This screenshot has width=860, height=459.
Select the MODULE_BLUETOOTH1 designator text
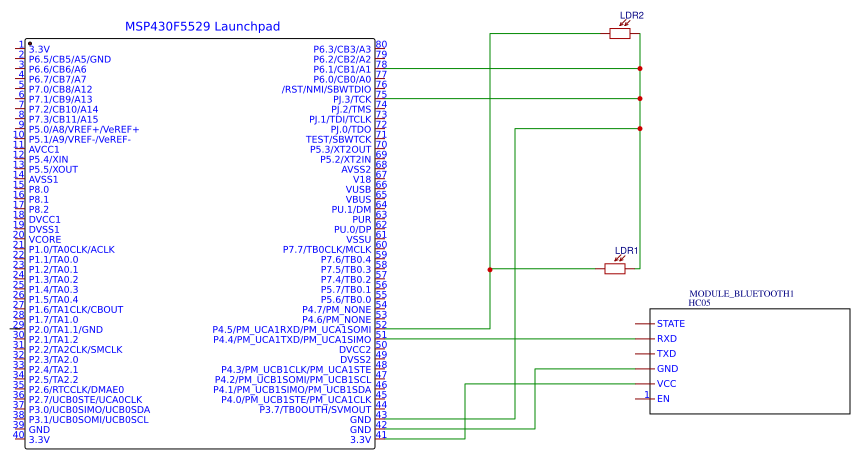742,293
